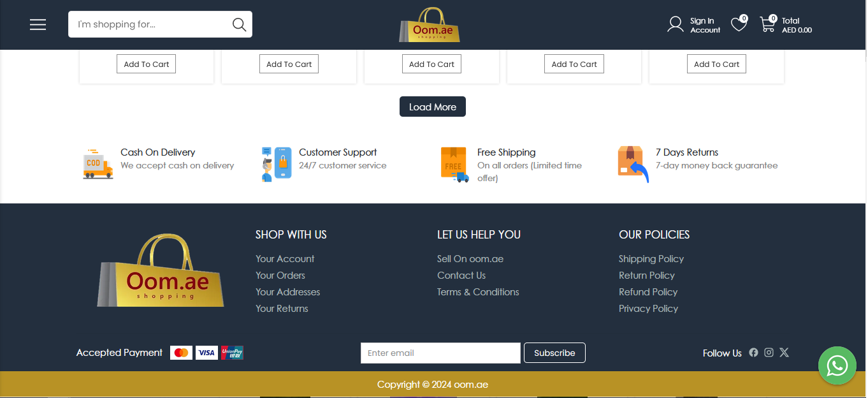Open the Privacy Policy link

(x=648, y=309)
